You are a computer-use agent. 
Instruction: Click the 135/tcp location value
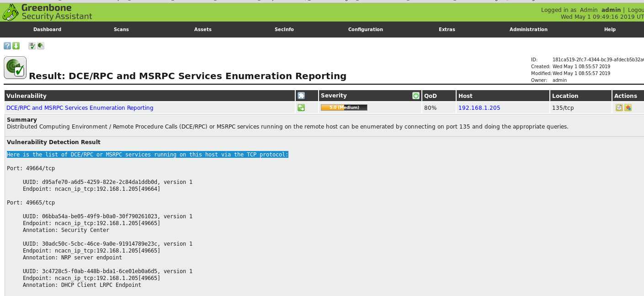(x=563, y=108)
